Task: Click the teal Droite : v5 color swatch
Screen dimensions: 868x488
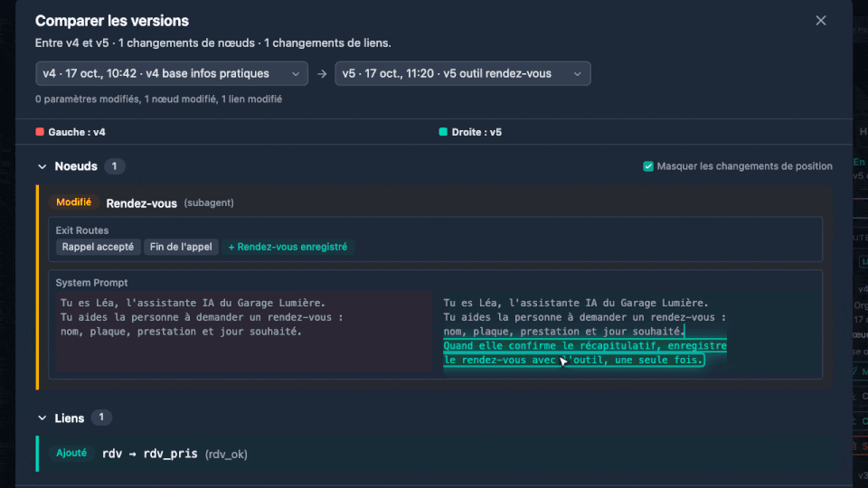Action: (443, 132)
